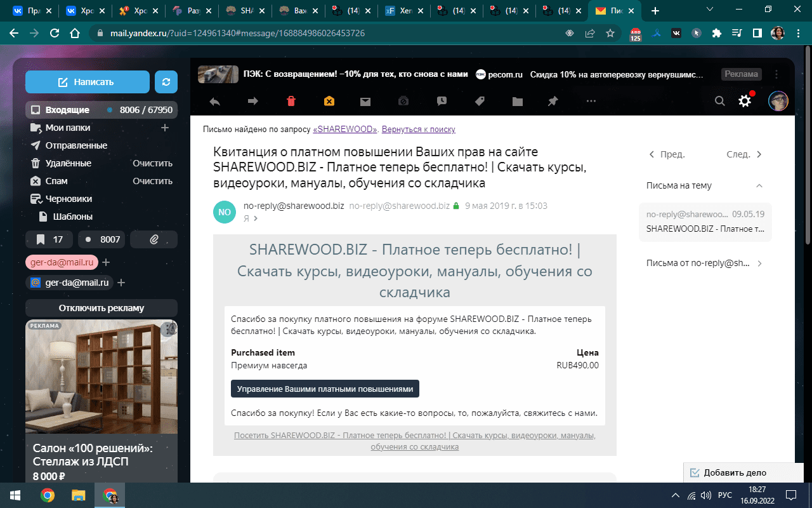This screenshot has height=508, width=812.
Task: Reply to the email via arrow icon
Action: point(214,101)
